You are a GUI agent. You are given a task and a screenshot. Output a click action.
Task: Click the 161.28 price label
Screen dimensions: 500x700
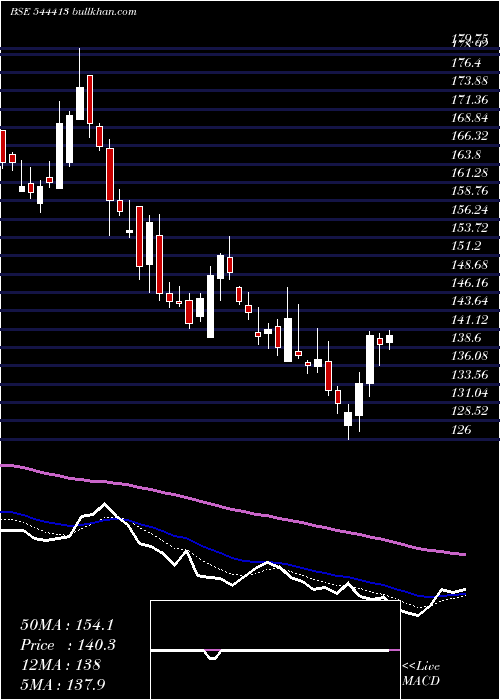point(470,173)
